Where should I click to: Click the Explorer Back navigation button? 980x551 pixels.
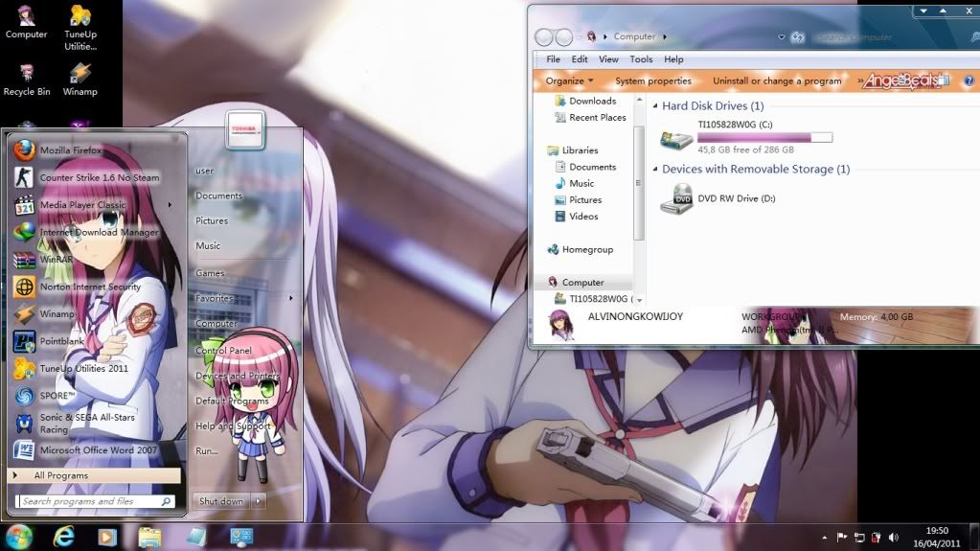pos(544,37)
